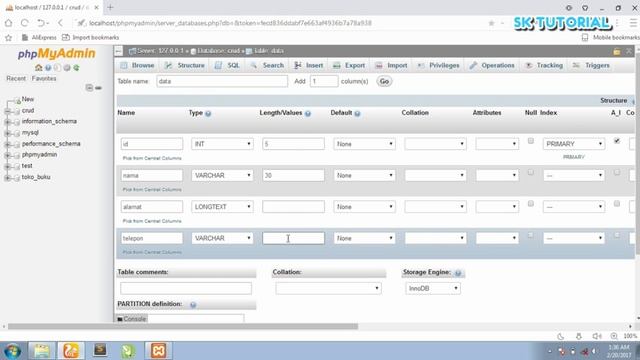Click the Go button to add columns
This screenshot has width=640, height=360.
point(384,81)
